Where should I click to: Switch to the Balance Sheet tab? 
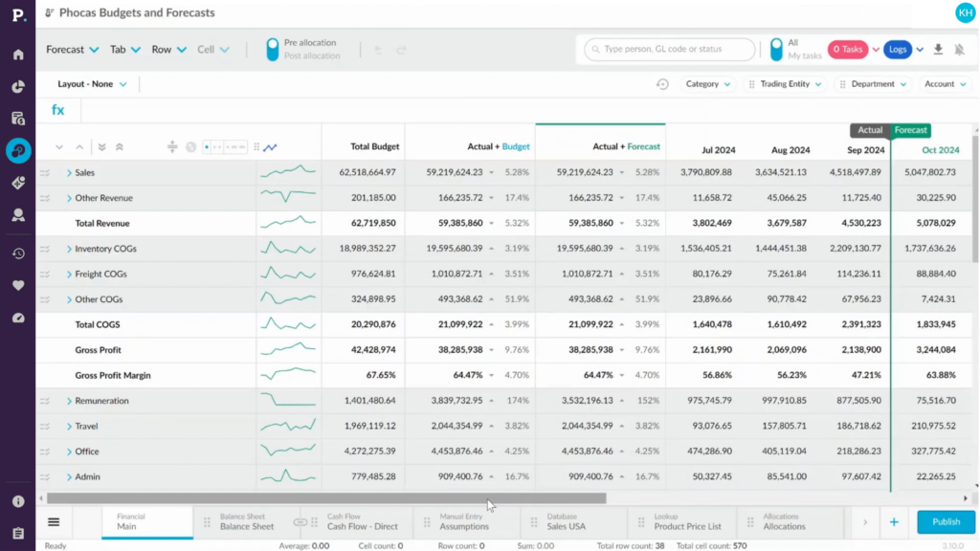(x=247, y=521)
